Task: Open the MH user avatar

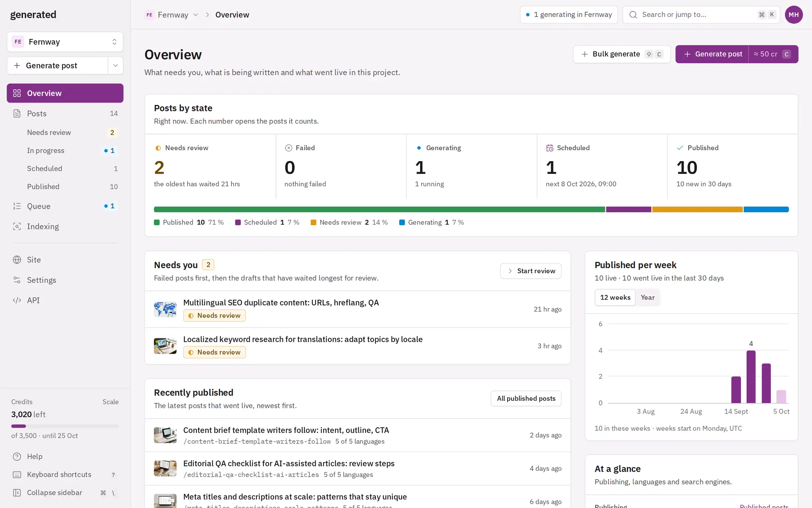Action: coord(794,15)
